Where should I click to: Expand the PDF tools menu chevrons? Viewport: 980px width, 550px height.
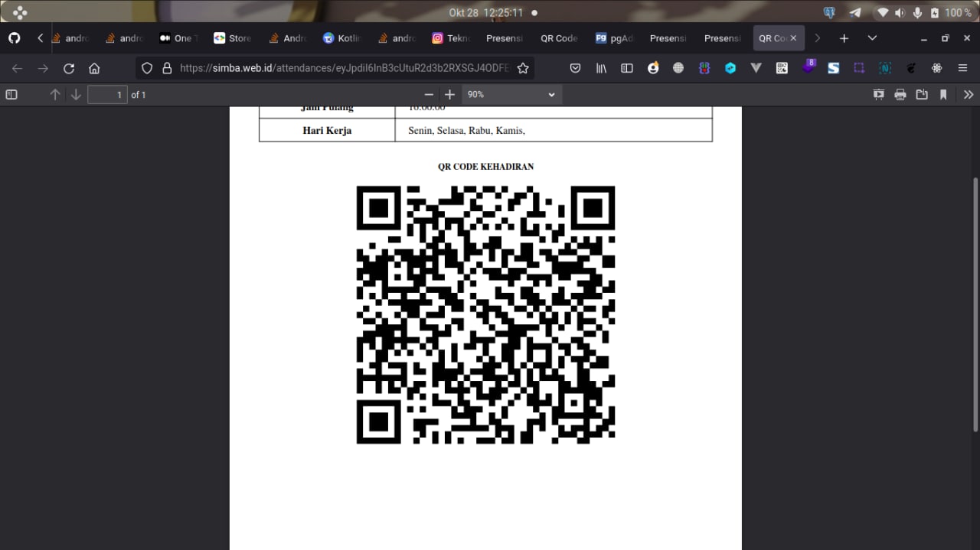pyautogui.click(x=969, y=95)
